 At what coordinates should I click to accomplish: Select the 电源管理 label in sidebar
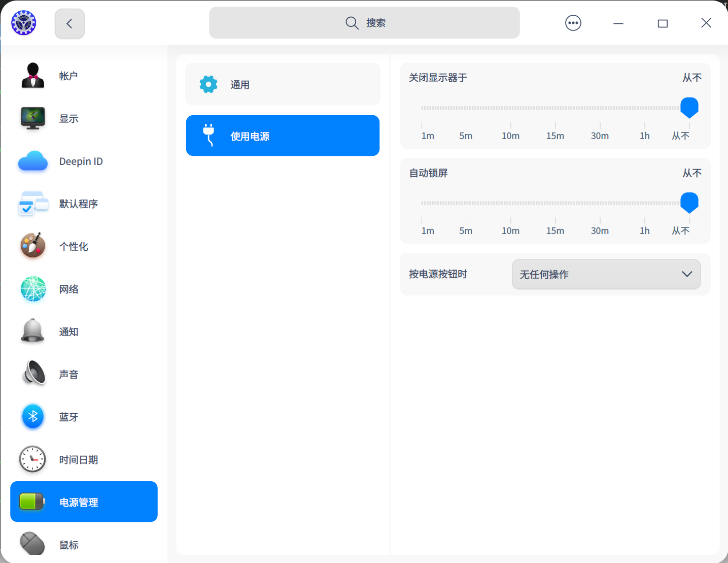[79, 503]
